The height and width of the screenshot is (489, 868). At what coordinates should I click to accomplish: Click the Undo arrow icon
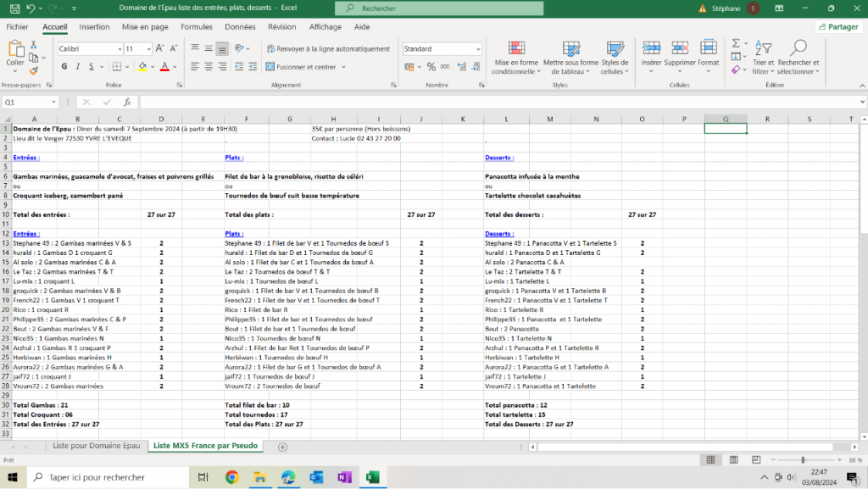31,8
